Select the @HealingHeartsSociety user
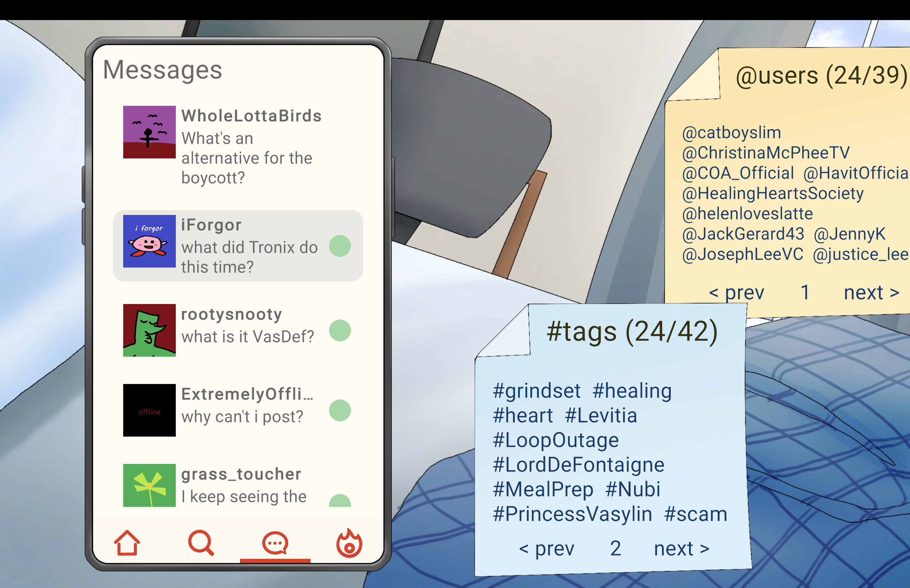 pos(773,193)
